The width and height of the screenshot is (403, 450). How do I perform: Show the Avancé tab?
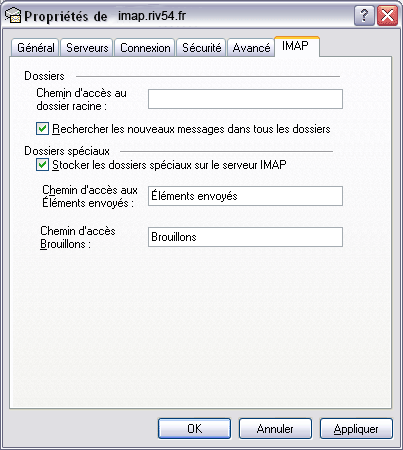[251, 48]
